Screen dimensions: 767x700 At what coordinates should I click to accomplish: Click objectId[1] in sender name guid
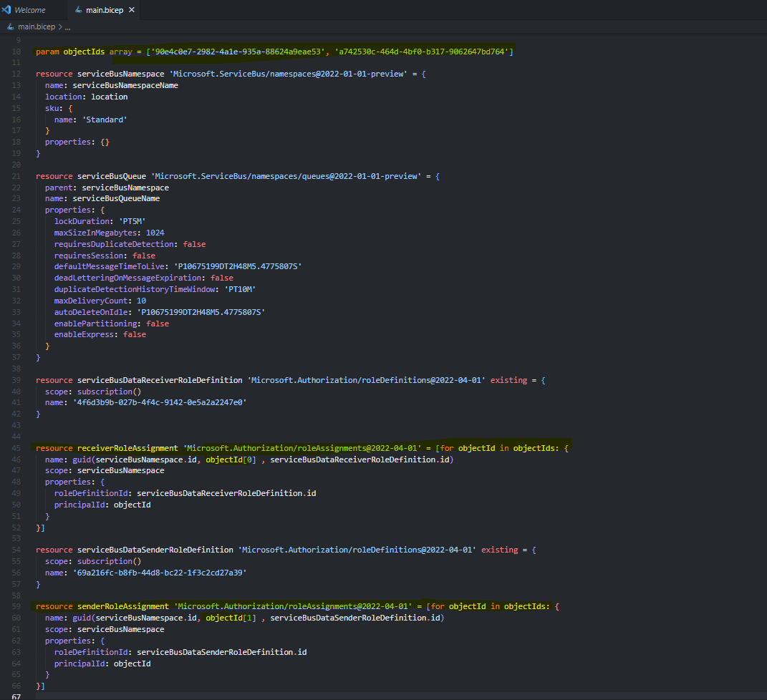point(231,618)
